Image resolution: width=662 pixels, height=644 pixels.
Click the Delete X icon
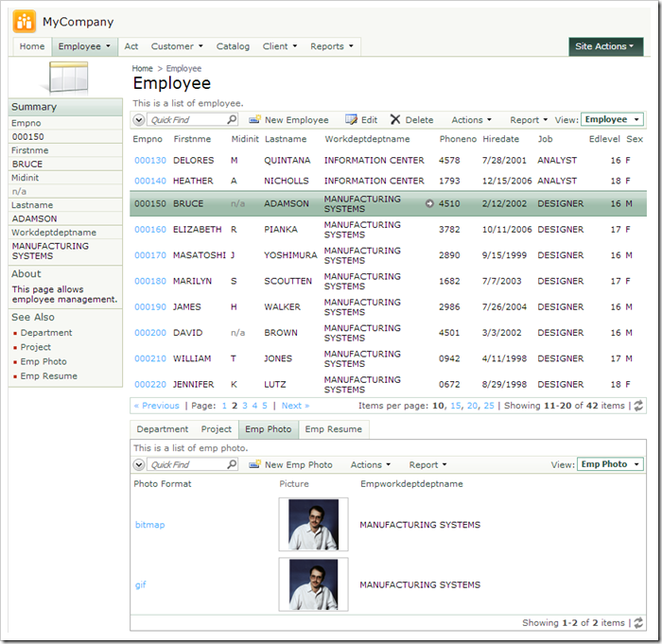coord(395,120)
